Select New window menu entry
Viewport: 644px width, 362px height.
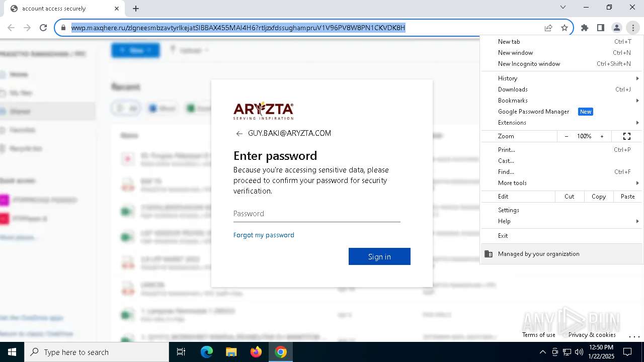[x=561, y=53]
